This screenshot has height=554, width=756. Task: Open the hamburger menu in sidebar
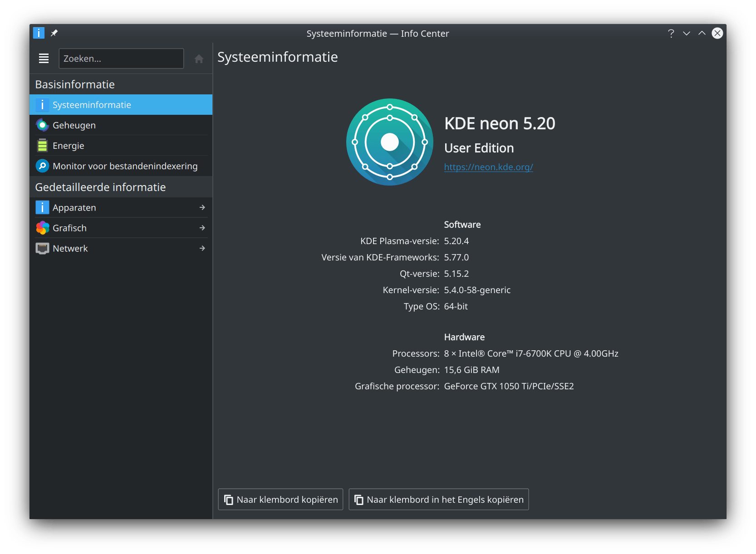point(44,58)
